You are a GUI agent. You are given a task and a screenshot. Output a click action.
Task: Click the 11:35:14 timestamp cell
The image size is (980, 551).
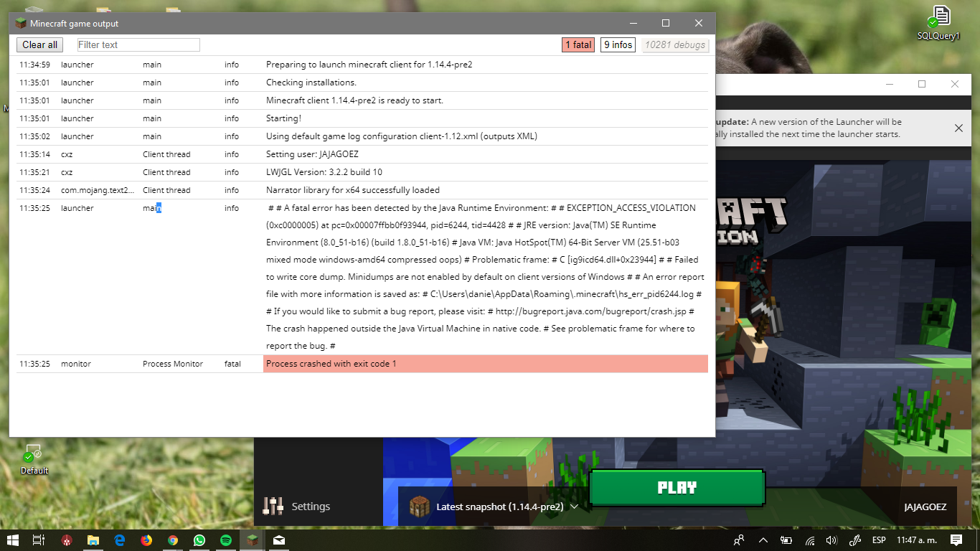pyautogui.click(x=34, y=154)
